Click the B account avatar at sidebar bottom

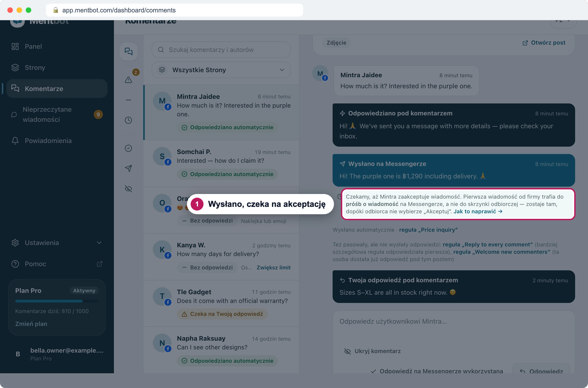pos(18,354)
